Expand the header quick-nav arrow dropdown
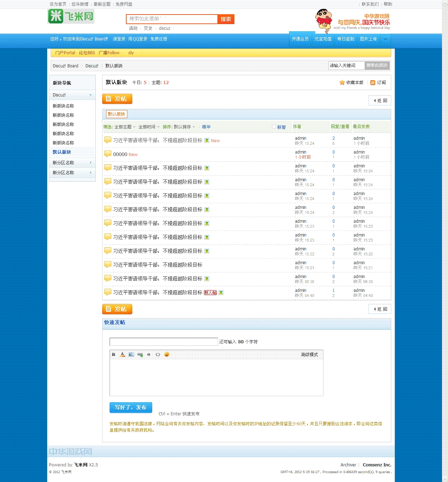The height and width of the screenshot is (482, 448). tap(385, 39)
